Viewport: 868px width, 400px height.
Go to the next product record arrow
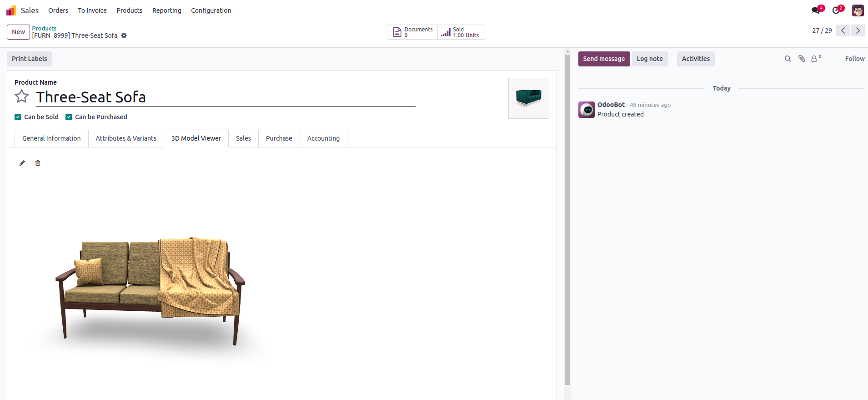click(x=858, y=30)
